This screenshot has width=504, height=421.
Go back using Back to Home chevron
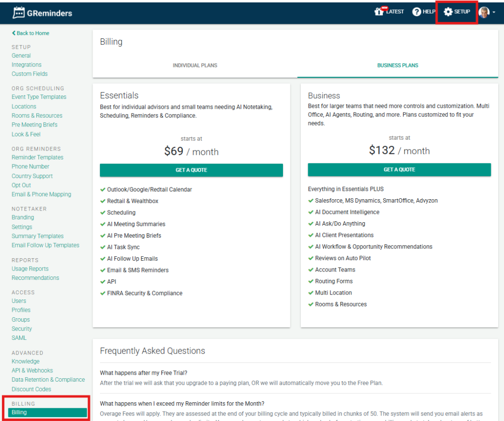pos(14,33)
